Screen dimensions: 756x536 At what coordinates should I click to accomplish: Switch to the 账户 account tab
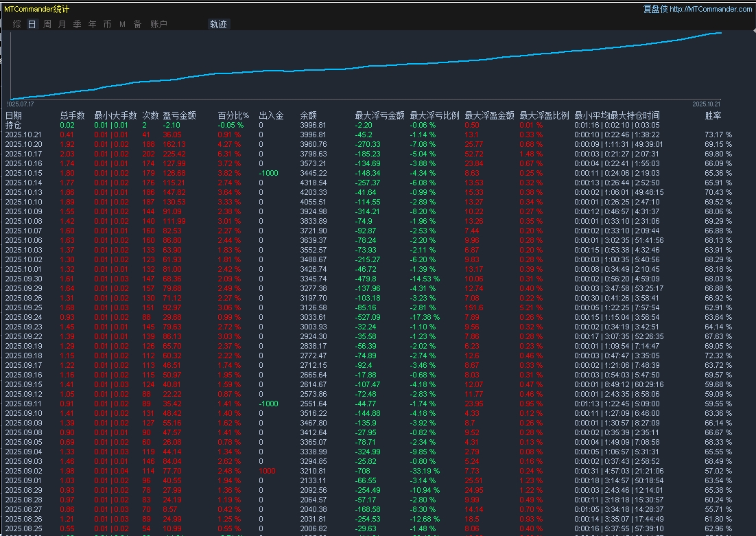point(158,24)
